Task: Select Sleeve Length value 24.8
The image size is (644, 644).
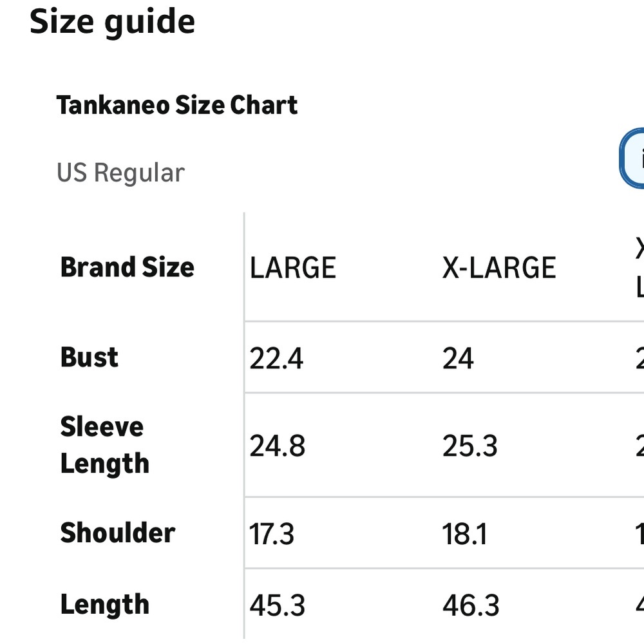Action: (277, 446)
